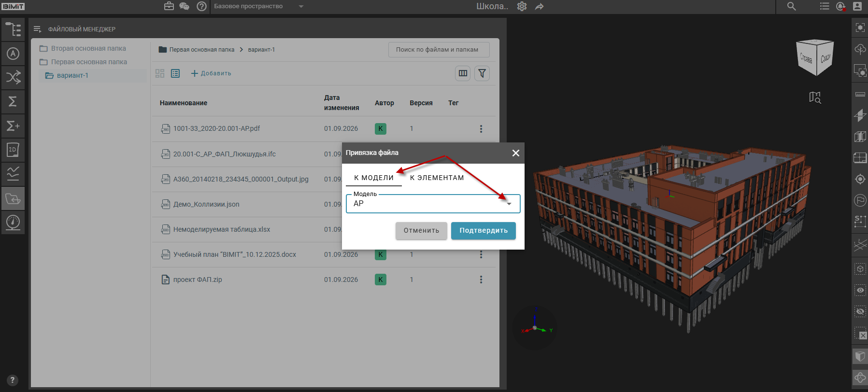Click the Добавить add file button
Viewport: 868px width, 392px height.
click(211, 73)
